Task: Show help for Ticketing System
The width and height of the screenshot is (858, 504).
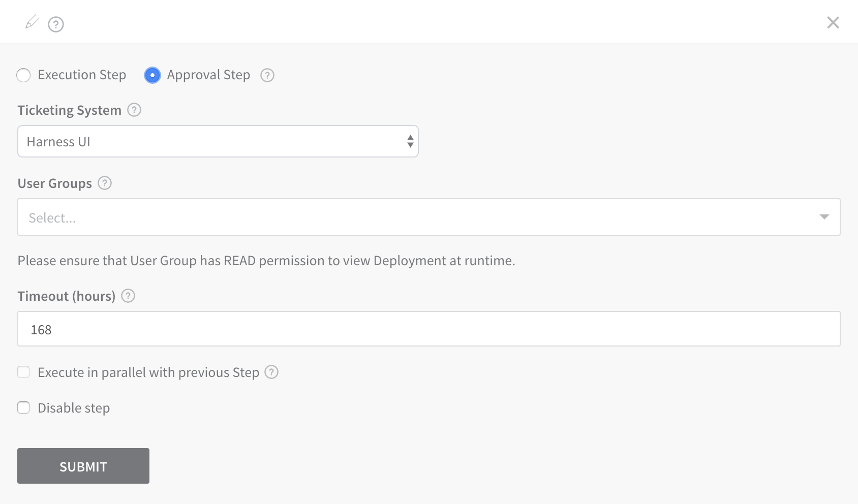Action: pyautogui.click(x=134, y=110)
